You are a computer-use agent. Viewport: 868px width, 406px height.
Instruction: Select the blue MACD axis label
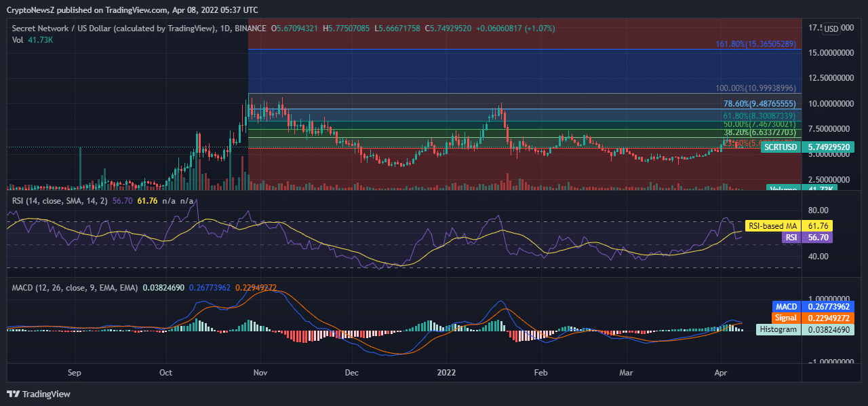(x=787, y=307)
